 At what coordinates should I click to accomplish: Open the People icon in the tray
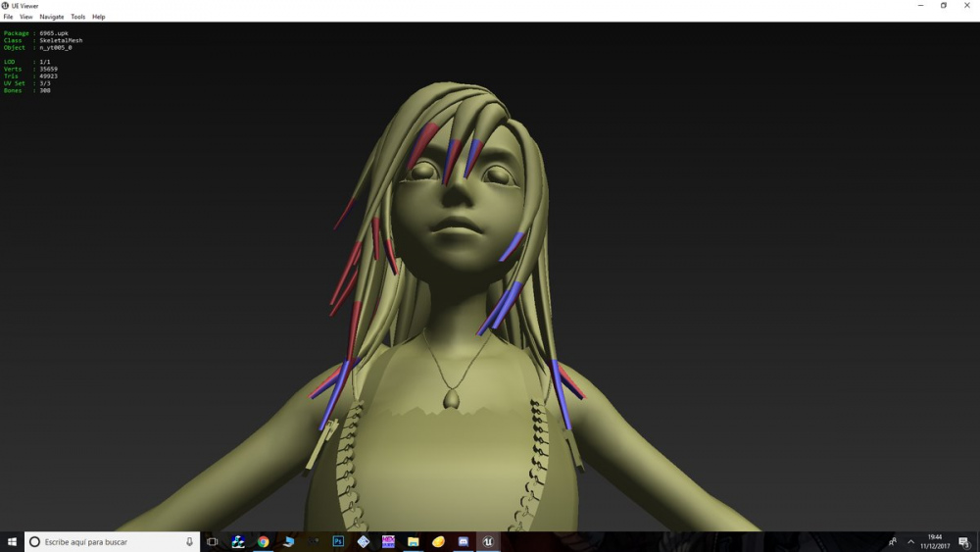[893, 542]
